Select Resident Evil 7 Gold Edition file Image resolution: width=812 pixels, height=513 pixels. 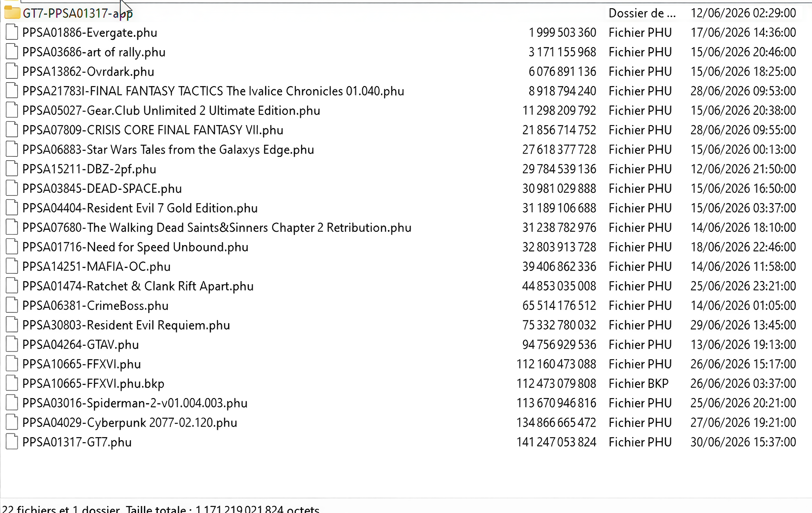coord(140,208)
